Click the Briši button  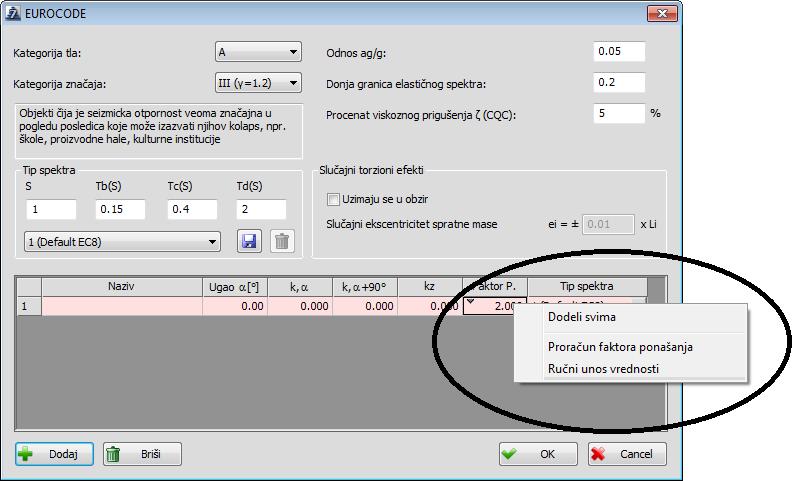click(142, 454)
